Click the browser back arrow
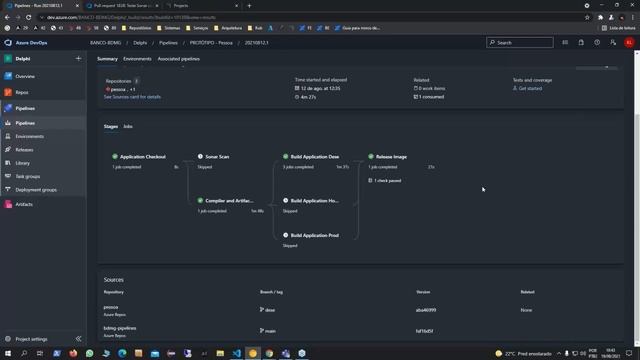This screenshot has height=360, width=640. [x=7, y=18]
